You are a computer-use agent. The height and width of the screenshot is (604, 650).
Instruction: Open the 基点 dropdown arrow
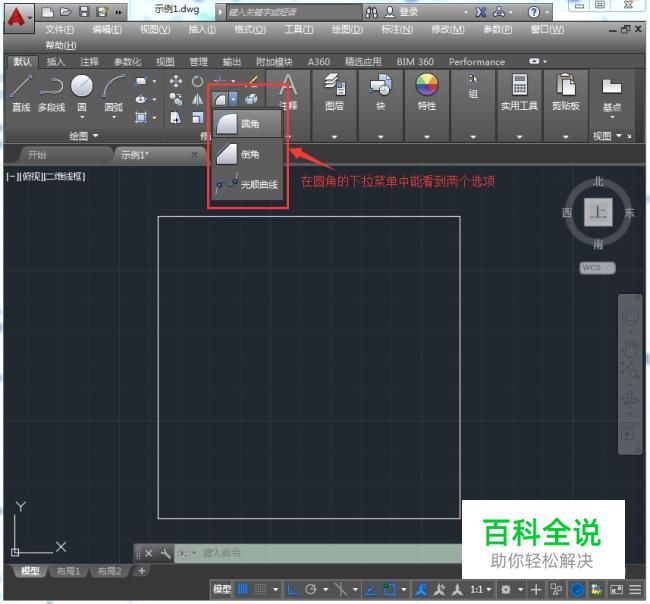point(612,117)
